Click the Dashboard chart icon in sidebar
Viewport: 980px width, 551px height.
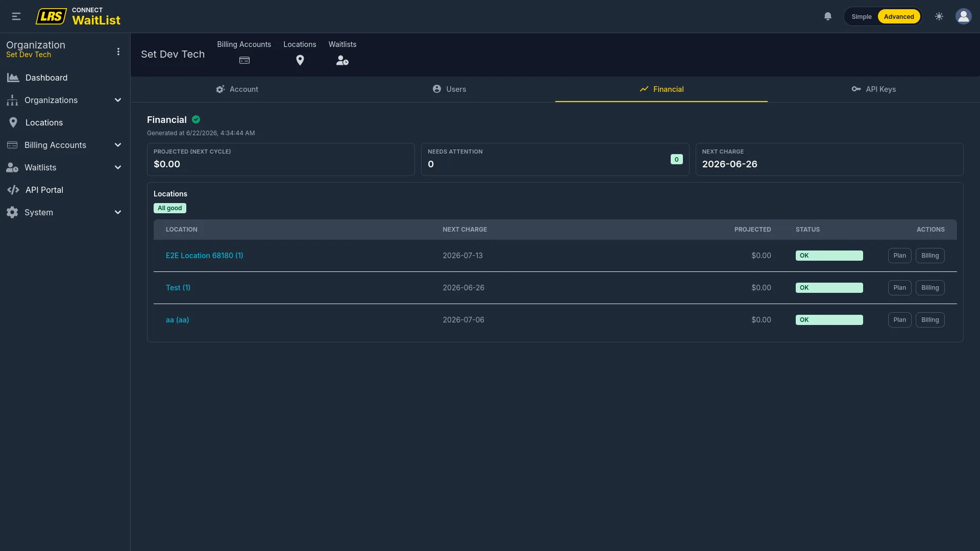click(x=13, y=78)
